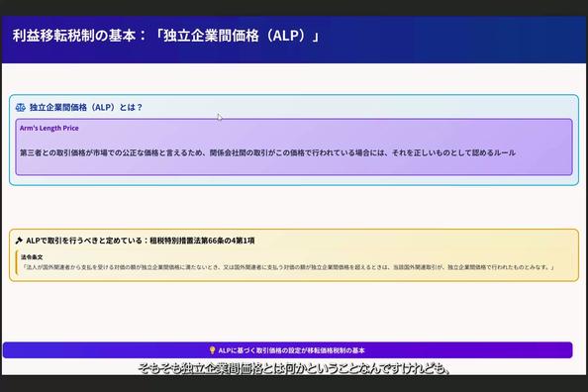This screenshot has width=588, height=392.
Task: Click the Arm's Length Price label
Action: click(x=49, y=128)
